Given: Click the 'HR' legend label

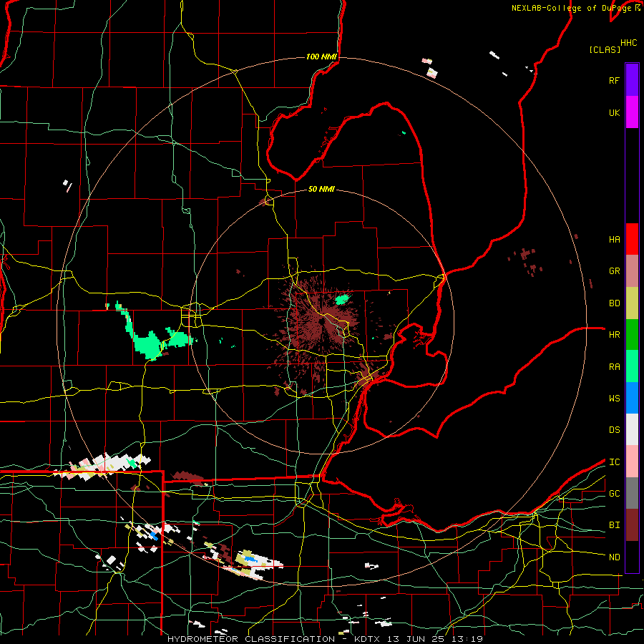Looking at the screenshot, I should tap(614, 335).
